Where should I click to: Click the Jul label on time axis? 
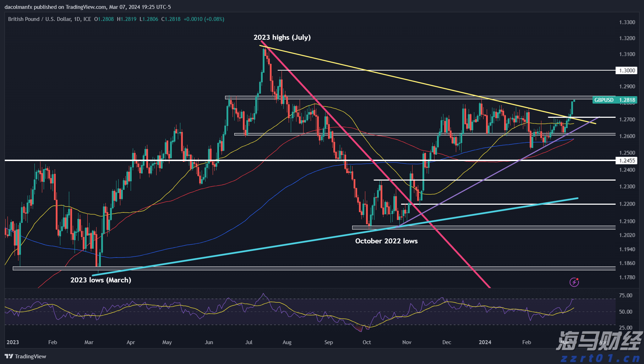(x=249, y=342)
